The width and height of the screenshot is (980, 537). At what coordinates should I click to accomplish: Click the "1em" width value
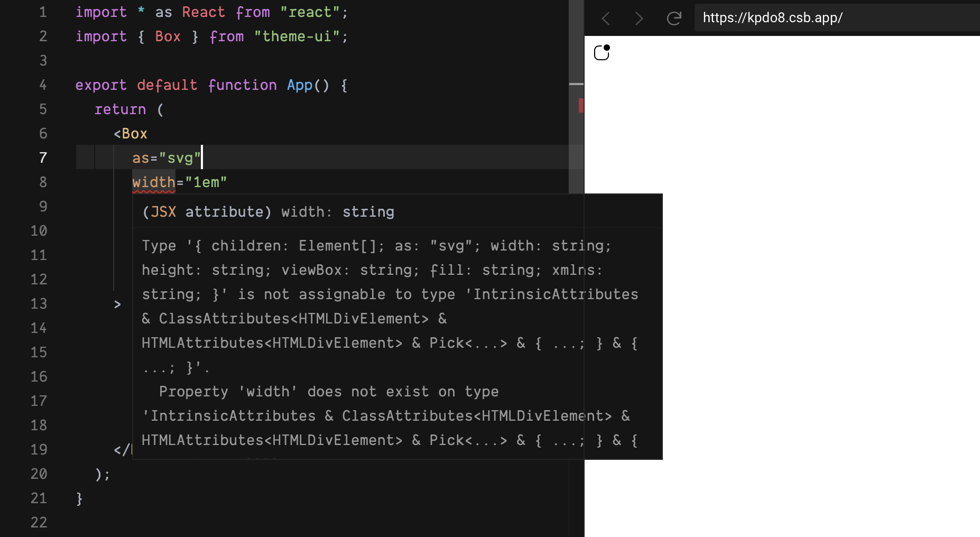click(206, 182)
